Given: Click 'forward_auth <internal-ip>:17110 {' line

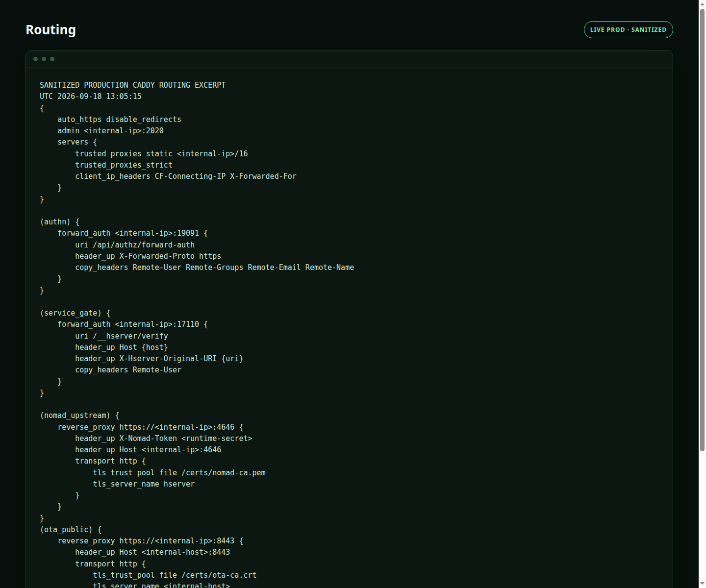Looking at the screenshot, I should click(x=132, y=324).
